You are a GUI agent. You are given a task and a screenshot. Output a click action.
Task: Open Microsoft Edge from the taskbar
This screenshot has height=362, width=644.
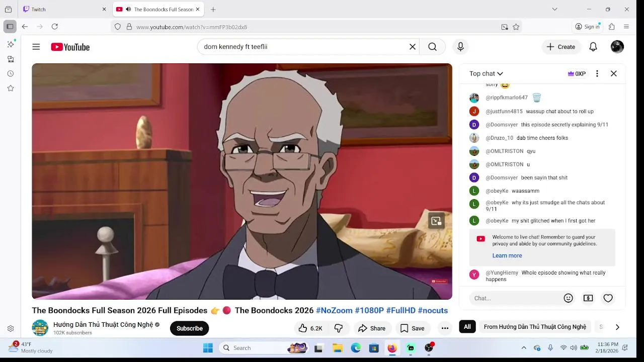(356, 348)
